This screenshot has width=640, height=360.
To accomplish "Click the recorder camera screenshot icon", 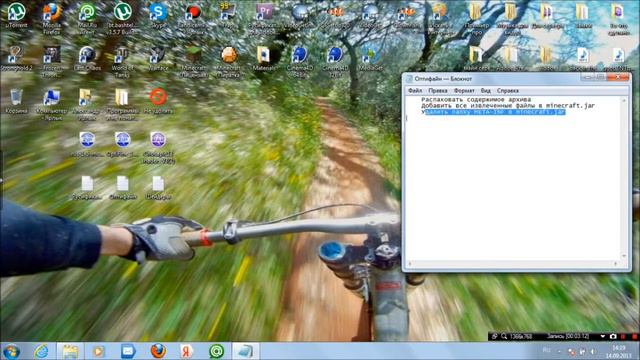I will click(613, 336).
